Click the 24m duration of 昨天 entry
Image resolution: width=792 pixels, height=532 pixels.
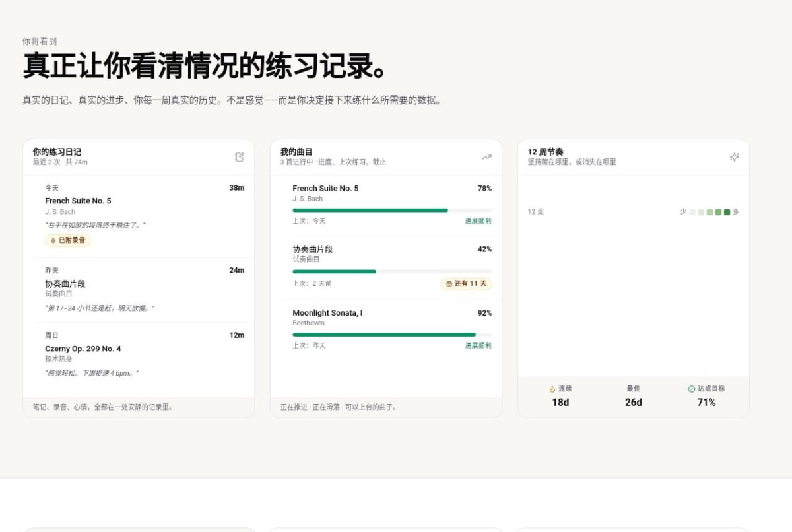236,270
